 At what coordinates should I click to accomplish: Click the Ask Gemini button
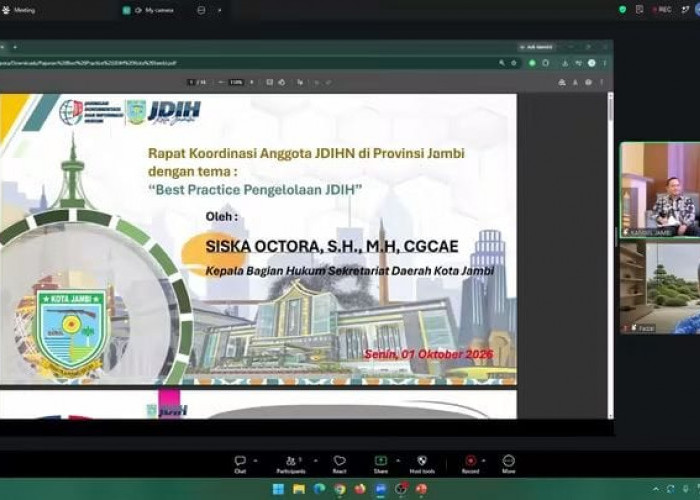pos(537,47)
